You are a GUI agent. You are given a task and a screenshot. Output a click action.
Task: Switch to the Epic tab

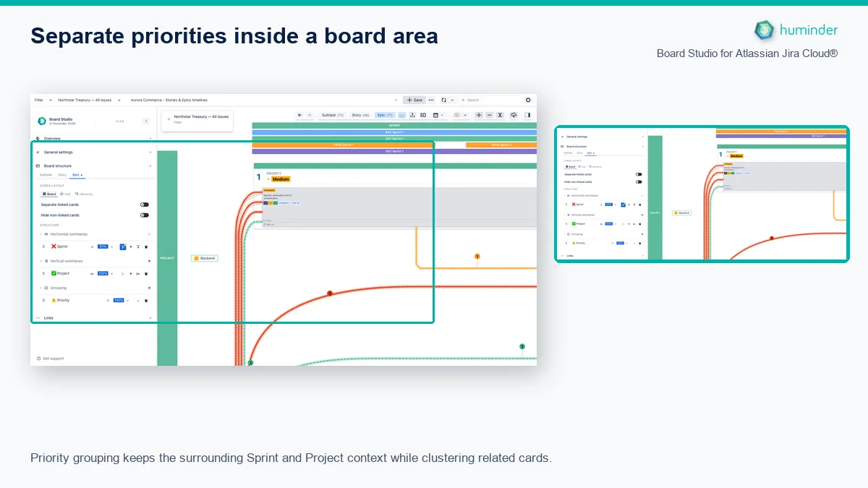tap(77, 175)
